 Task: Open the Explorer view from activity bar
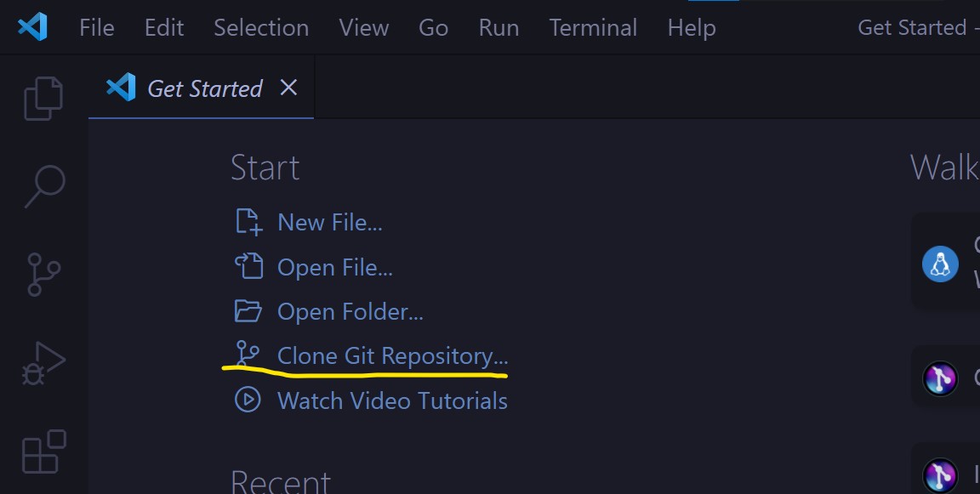pos(43,98)
